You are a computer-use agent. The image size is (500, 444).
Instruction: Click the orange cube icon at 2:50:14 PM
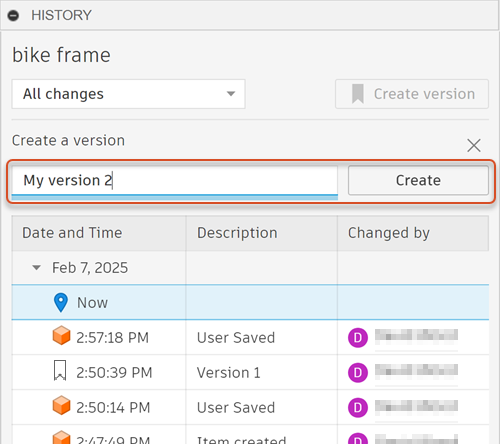(x=61, y=405)
